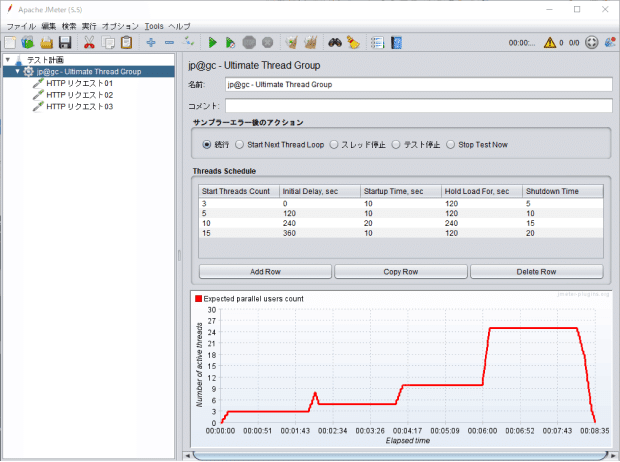The width and height of the screenshot is (620, 462).
Task: Click the jmeter-plugins.org link in chart
Action: point(583,294)
